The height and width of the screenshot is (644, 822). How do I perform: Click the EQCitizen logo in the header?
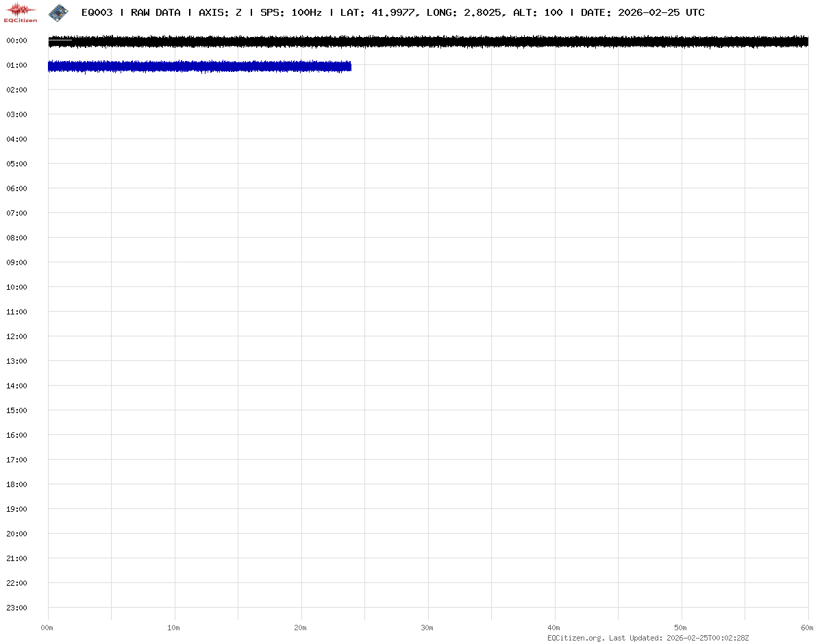[x=21, y=12]
